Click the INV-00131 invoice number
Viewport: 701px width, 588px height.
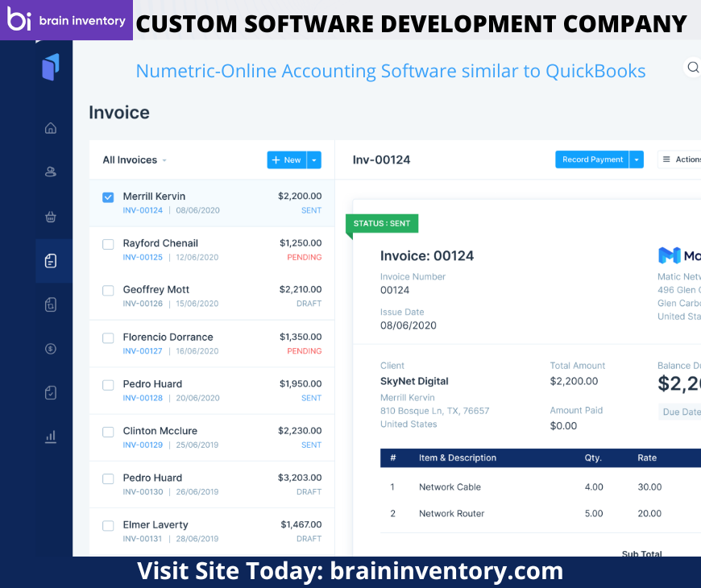point(142,539)
